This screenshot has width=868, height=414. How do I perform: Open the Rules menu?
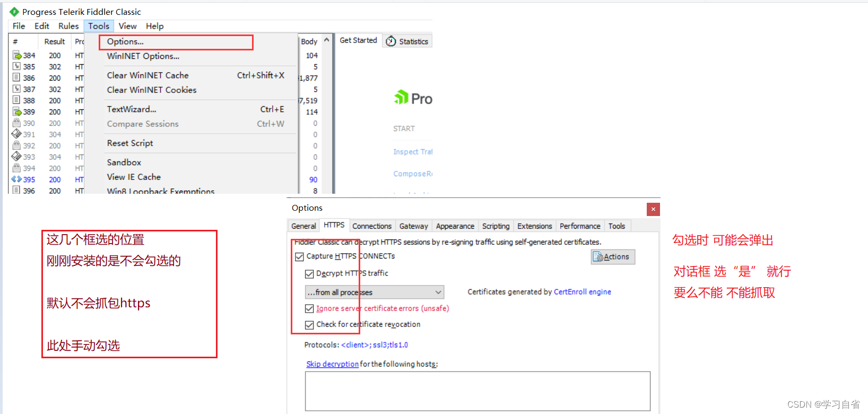tap(68, 26)
